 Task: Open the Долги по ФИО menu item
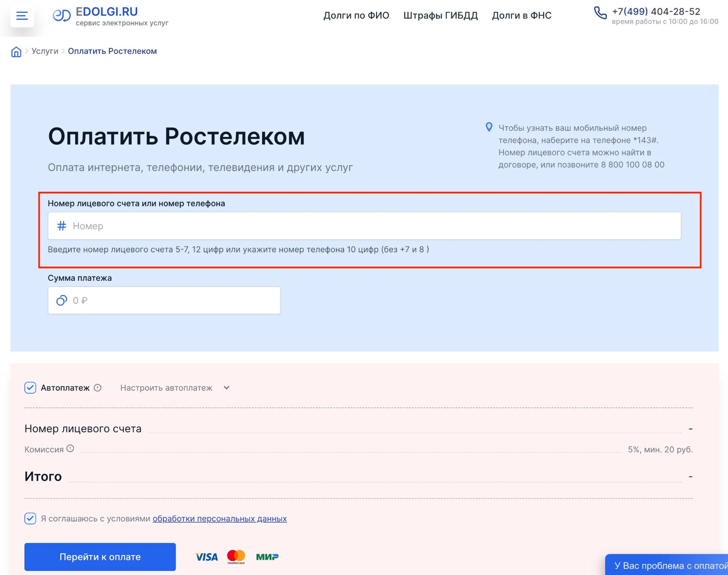pyautogui.click(x=356, y=15)
